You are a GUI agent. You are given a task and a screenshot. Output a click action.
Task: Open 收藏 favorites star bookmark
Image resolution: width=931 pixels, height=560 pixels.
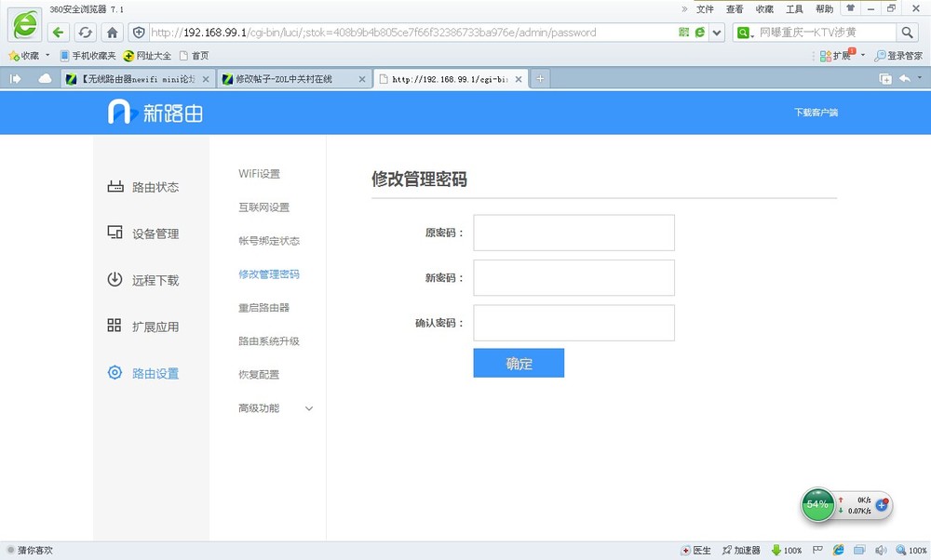click(x=24, y=56)
